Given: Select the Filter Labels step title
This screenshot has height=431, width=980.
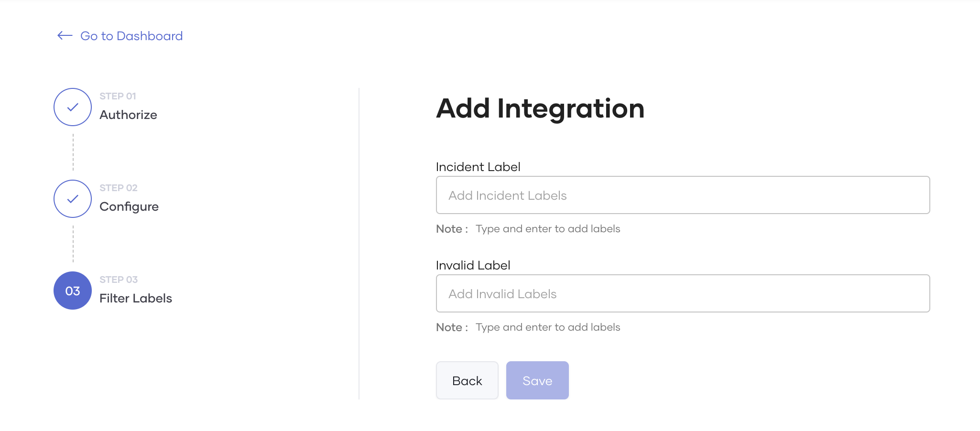Looking at the screenshot, I should pos(136,298).
